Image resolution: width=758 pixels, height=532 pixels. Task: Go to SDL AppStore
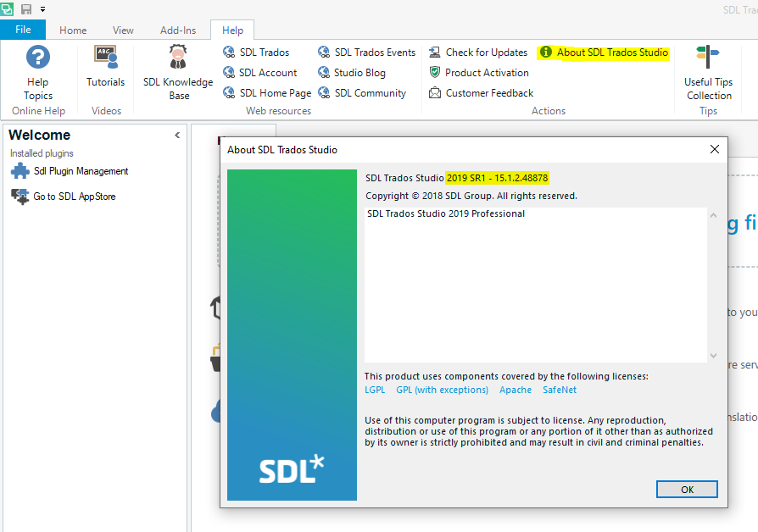pyautogui.click(x=64, y=197)
